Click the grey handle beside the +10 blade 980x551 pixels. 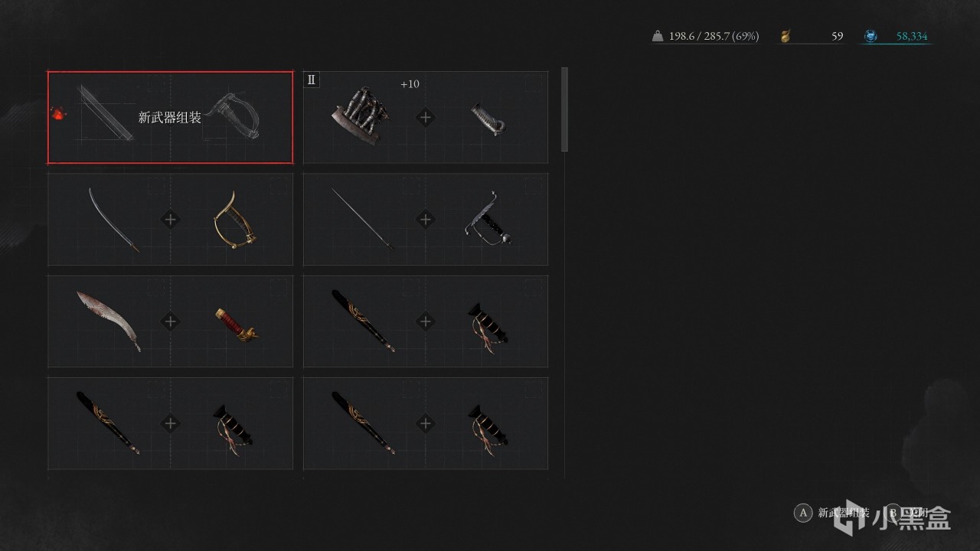point(488,119)
